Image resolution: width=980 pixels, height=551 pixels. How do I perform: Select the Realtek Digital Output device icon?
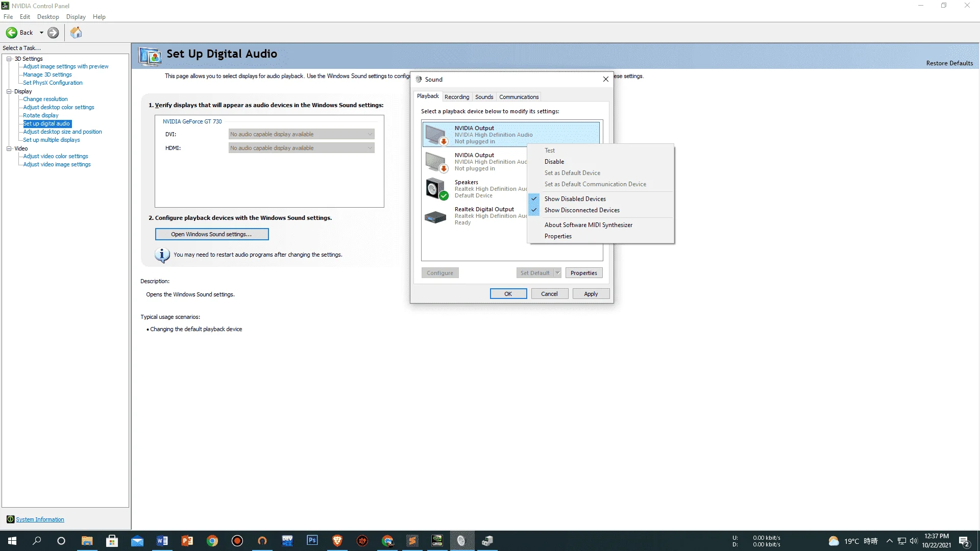tap(435, 217)
